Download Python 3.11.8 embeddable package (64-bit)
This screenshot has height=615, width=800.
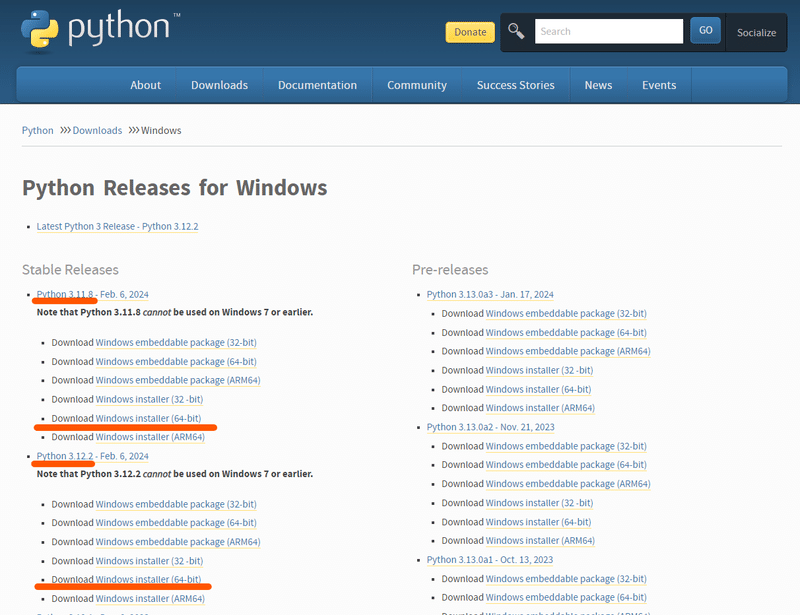[x=176, y=361]
